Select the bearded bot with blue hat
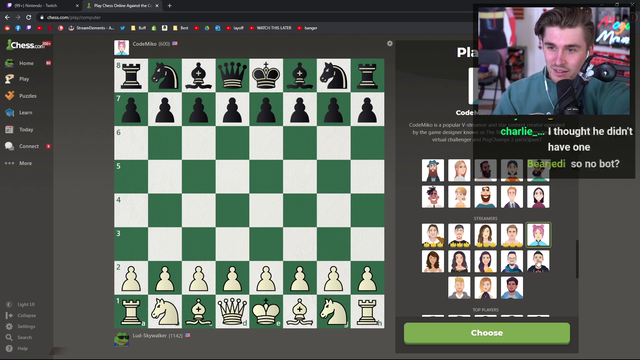The image size is (640, 360). pyautogui.click(x=433, y=170)
